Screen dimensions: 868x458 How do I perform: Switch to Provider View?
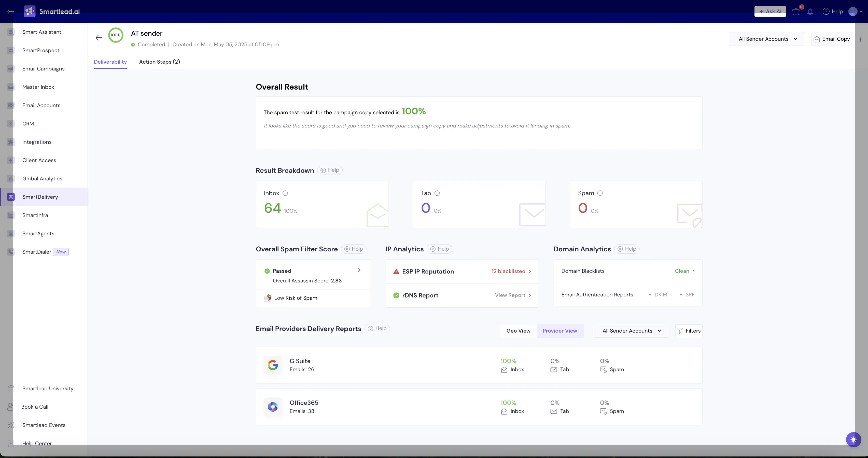coord(560,331)
